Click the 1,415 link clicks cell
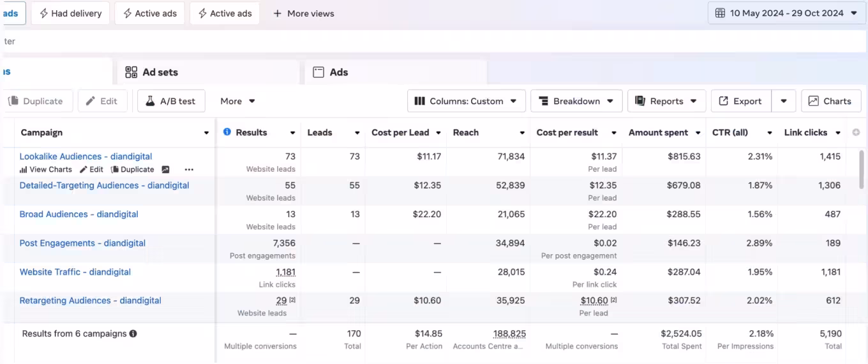Screen dimensions: 868x364 click(x=830, y=156)
